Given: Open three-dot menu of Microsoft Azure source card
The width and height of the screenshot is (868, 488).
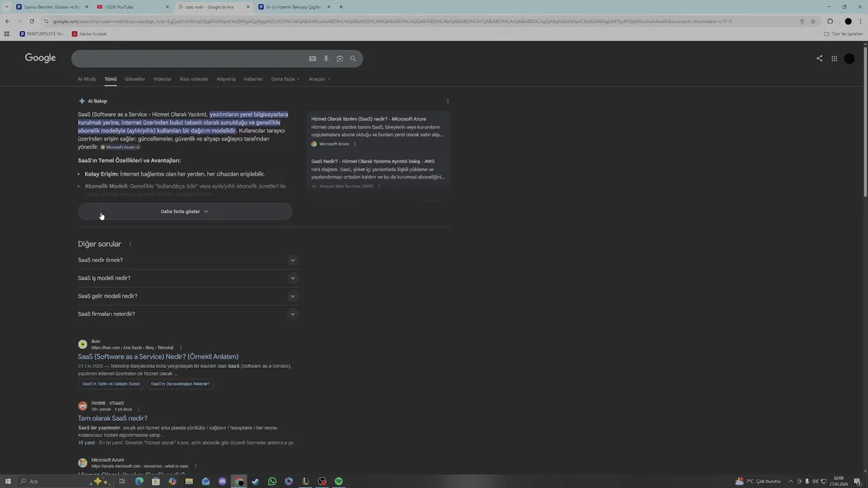Looking at the screenshot, I should pos(355,144).
